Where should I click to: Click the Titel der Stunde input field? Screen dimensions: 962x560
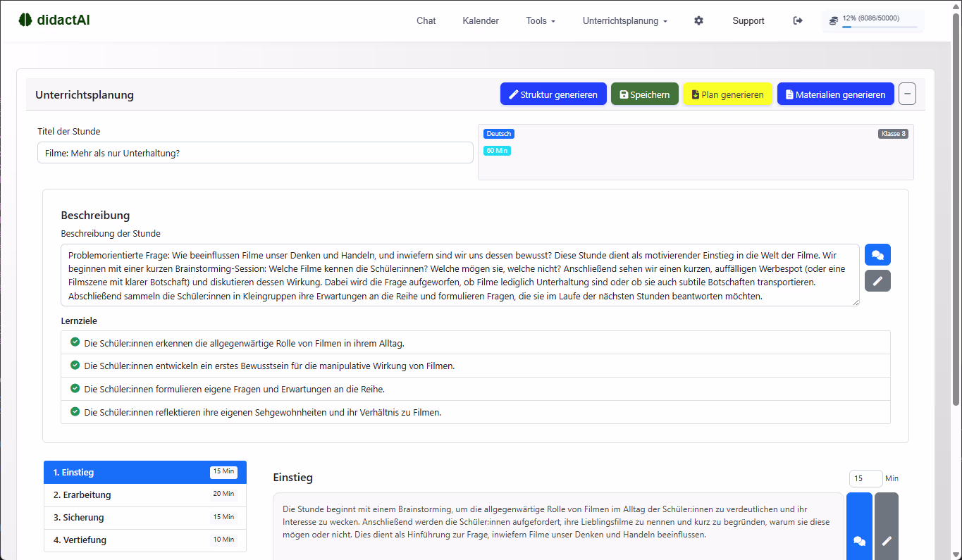255,153
